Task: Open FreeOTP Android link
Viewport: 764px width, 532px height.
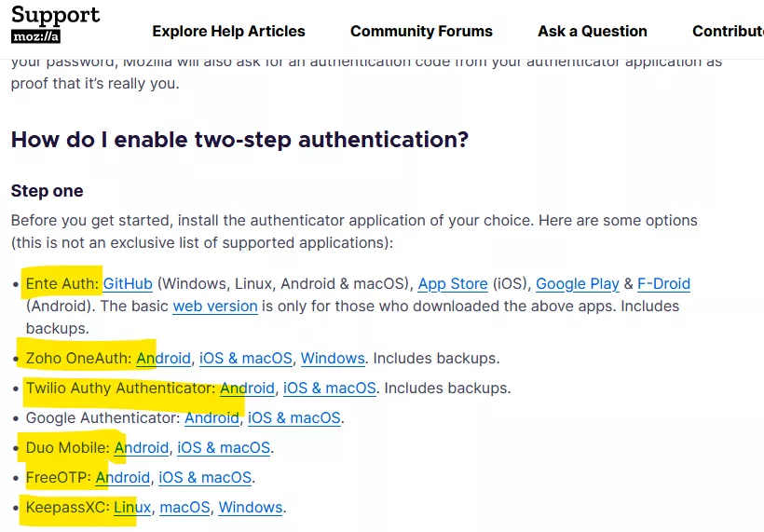Action: (x=123, y=477)
